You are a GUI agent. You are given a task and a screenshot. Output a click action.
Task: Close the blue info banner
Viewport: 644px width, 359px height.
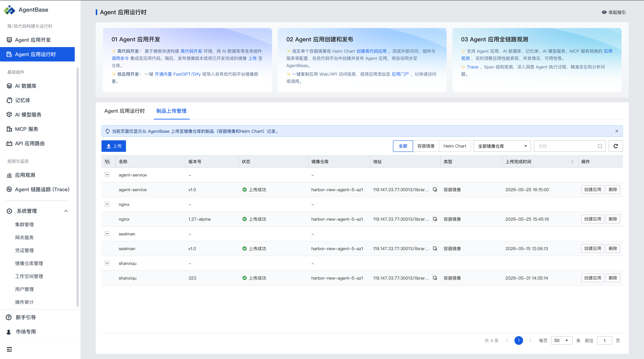coord(617,131)
